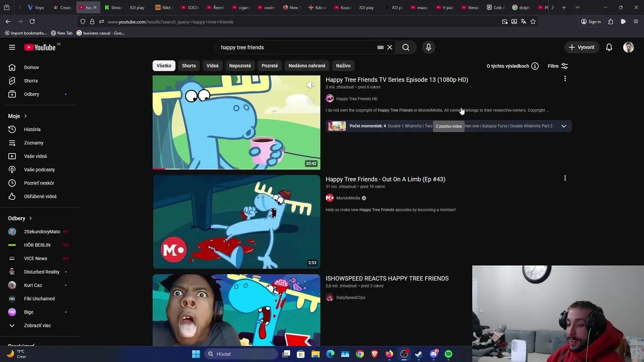This screenshot has width=644, height=362.
Task: Click O týchto výsledkoch link
Action: (x=508, y=66)
